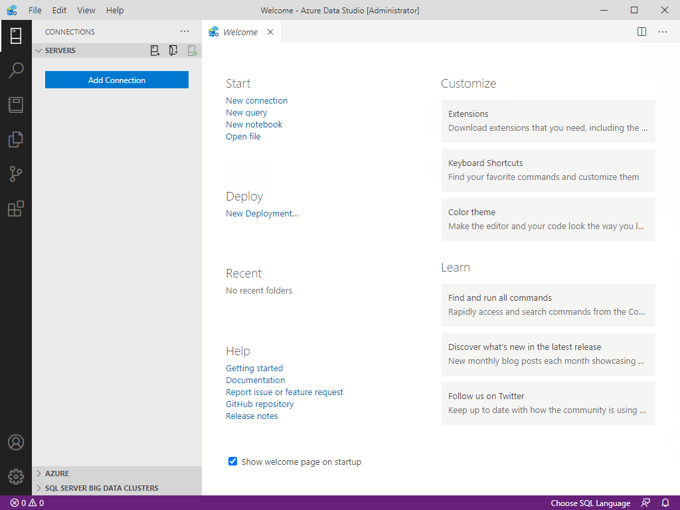Open the Extensions customize card

pos(548,121)
